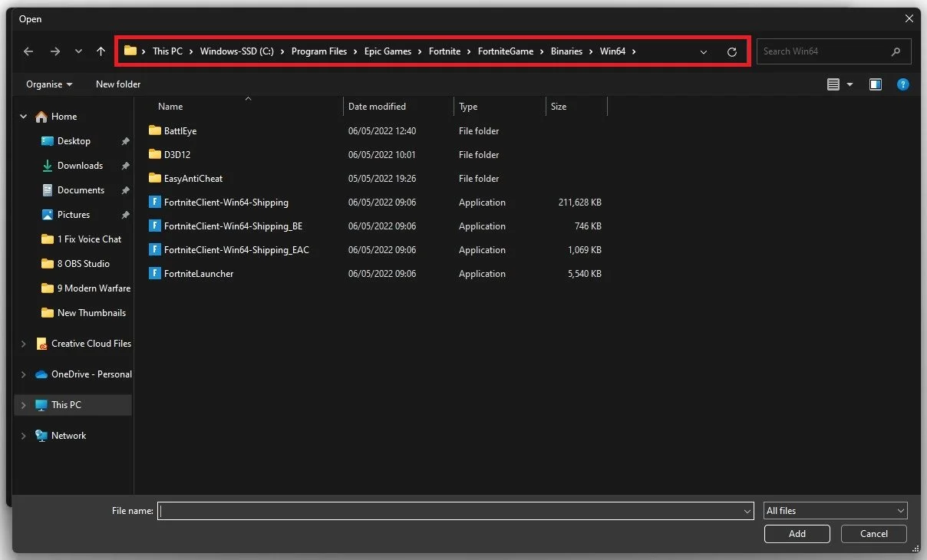The width and height of the screenshot is (927, 560).
Task: Open the 1 Fix Voice Chat folder
Action: (x=89, y=239)
